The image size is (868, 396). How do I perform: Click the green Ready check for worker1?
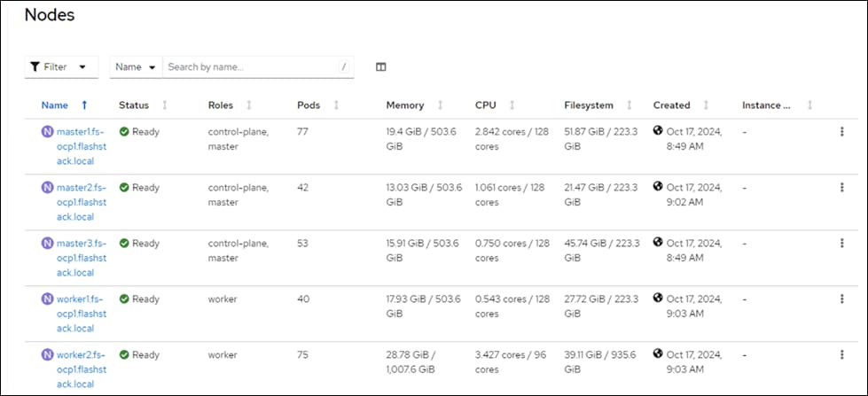(x=124, y=299)
